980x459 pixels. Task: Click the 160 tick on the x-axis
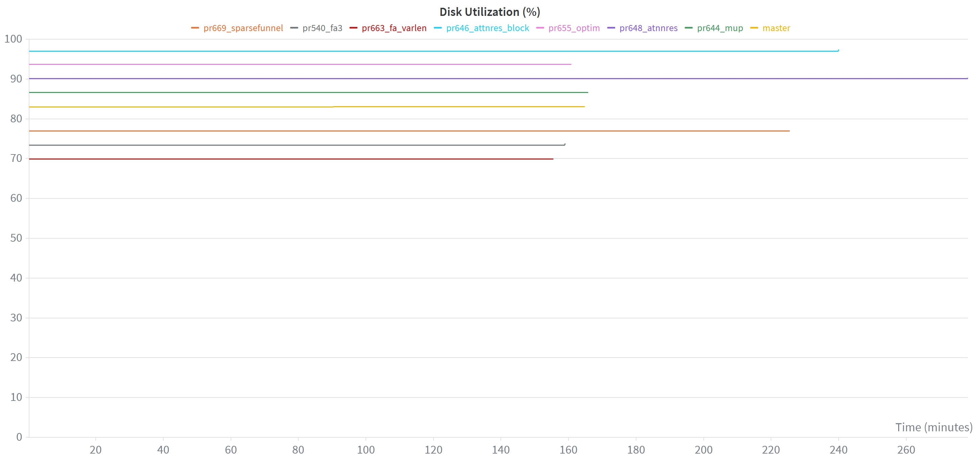(568, 450)
